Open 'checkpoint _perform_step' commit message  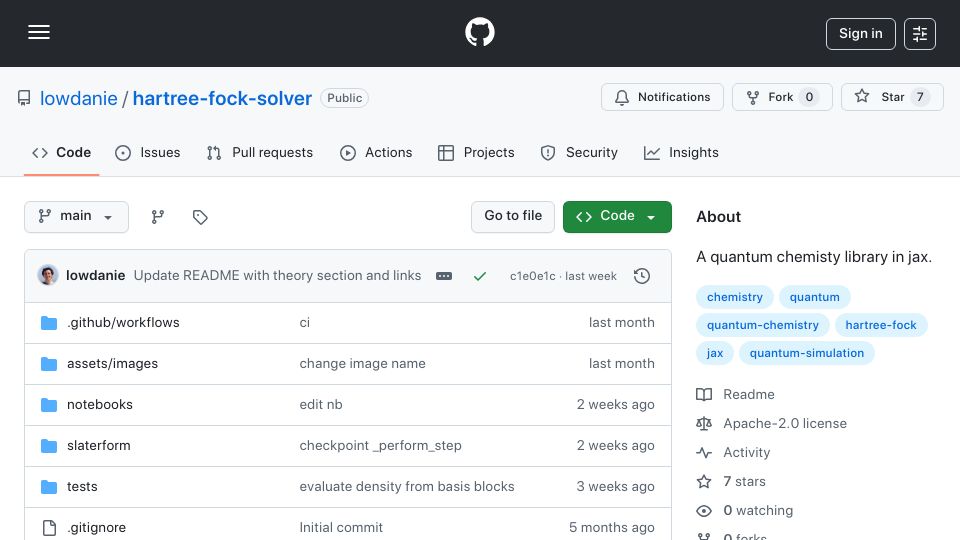click(x=380, y=446)
